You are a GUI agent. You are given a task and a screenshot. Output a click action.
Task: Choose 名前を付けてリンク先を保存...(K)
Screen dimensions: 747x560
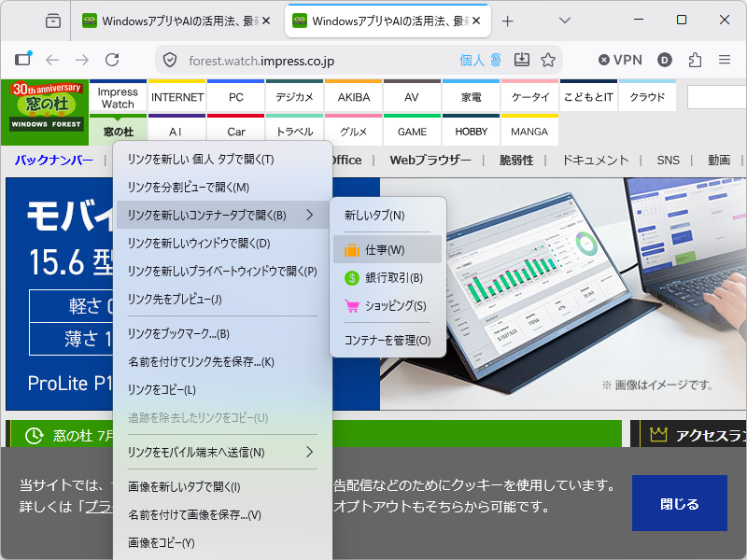pos(222,362)
